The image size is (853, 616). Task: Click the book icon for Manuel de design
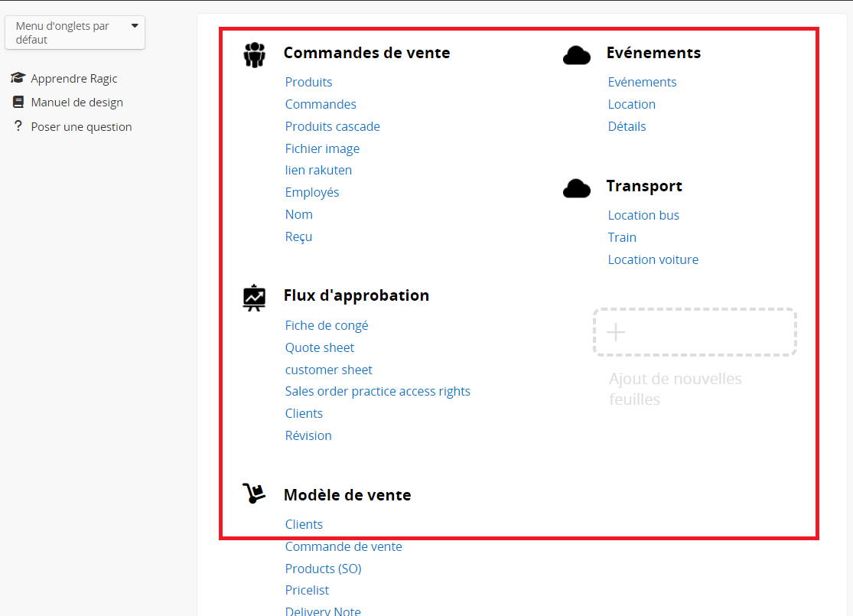coord(18,102)
